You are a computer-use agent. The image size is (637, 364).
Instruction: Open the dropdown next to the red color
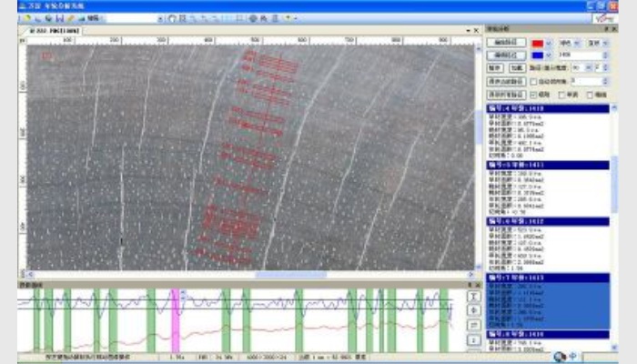point(548,42)
